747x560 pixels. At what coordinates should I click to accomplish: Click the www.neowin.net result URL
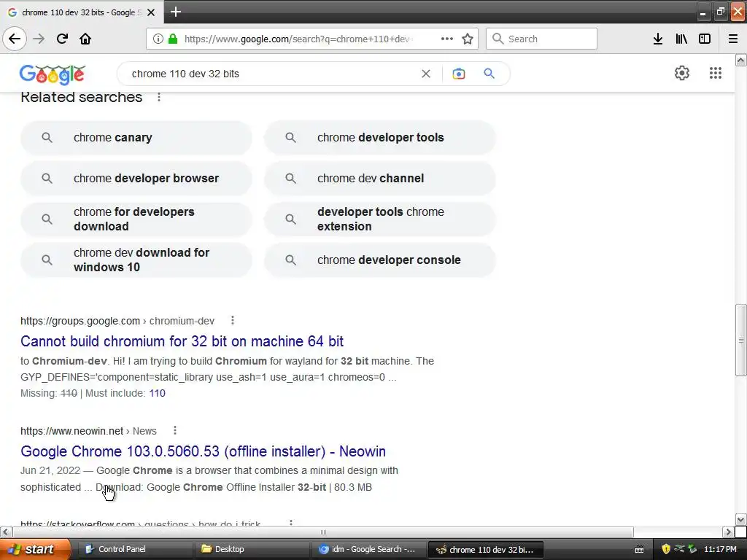point(88,431)
